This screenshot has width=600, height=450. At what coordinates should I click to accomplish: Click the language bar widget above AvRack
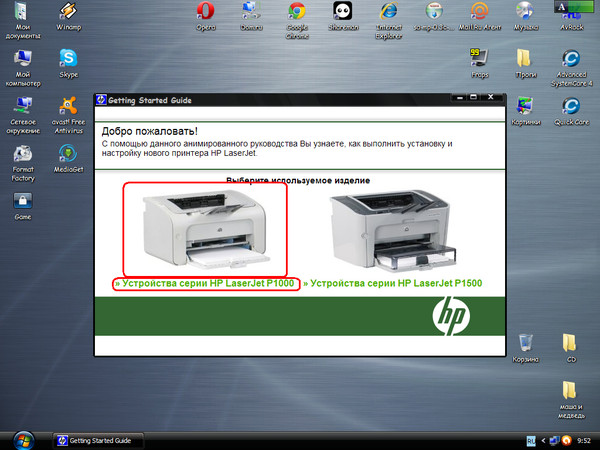[x=576, y=7]
